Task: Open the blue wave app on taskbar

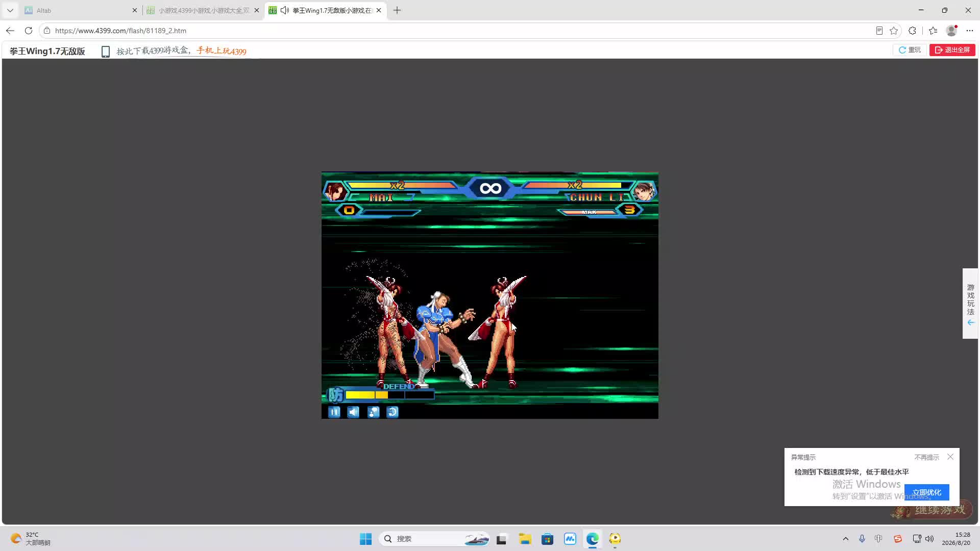Action: coord(570,539)
